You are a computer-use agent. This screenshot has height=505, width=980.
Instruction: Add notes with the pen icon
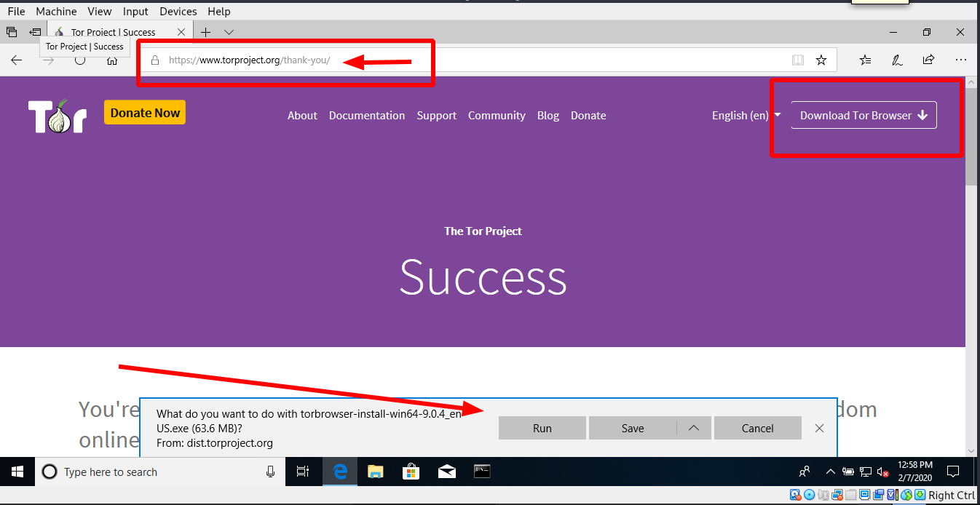tap(898, 60)
